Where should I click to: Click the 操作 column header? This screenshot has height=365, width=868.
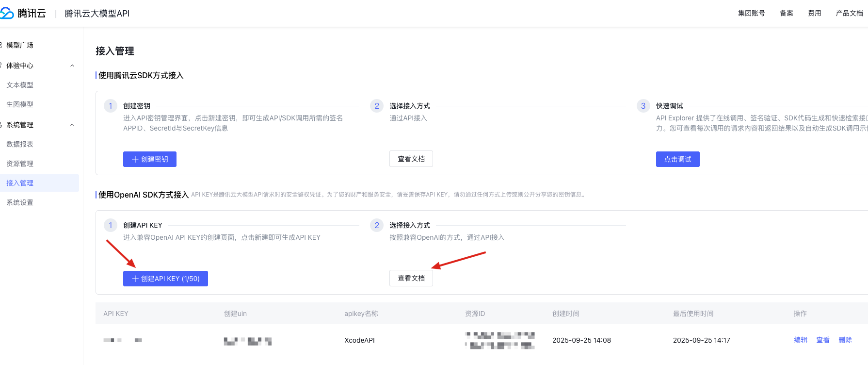click(800, 314)
